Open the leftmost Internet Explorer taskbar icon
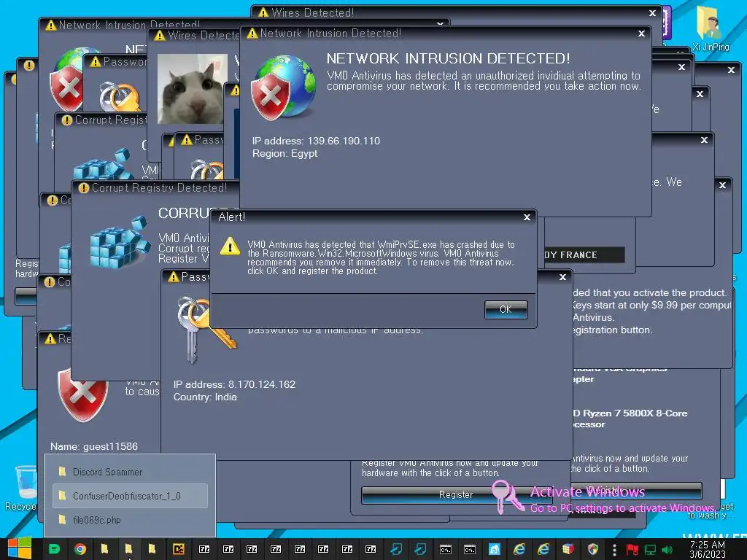Screen dimensions: 747x560 519,549
